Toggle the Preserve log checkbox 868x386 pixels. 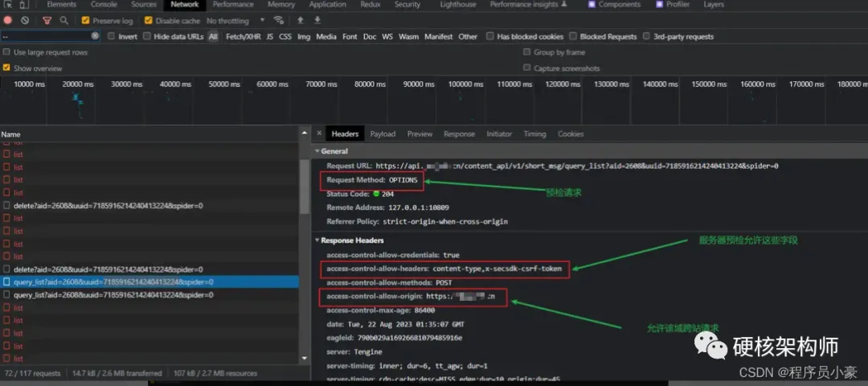point(85,20)
